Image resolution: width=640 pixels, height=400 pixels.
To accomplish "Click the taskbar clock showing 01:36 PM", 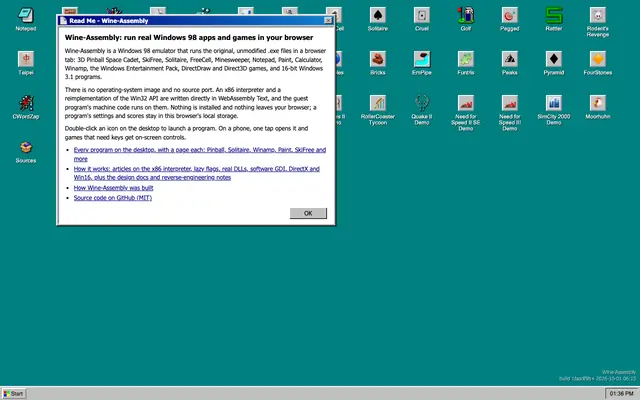I will (x=622, y=393).
